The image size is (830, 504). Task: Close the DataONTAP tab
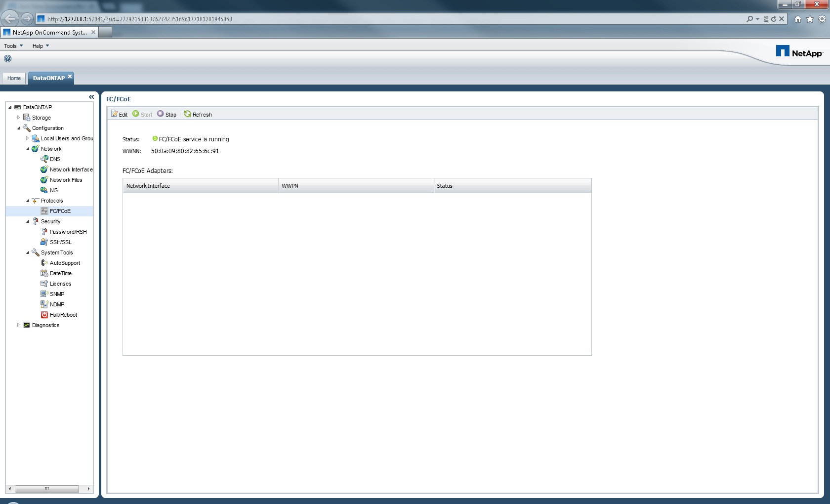click(x=70, y=76)
